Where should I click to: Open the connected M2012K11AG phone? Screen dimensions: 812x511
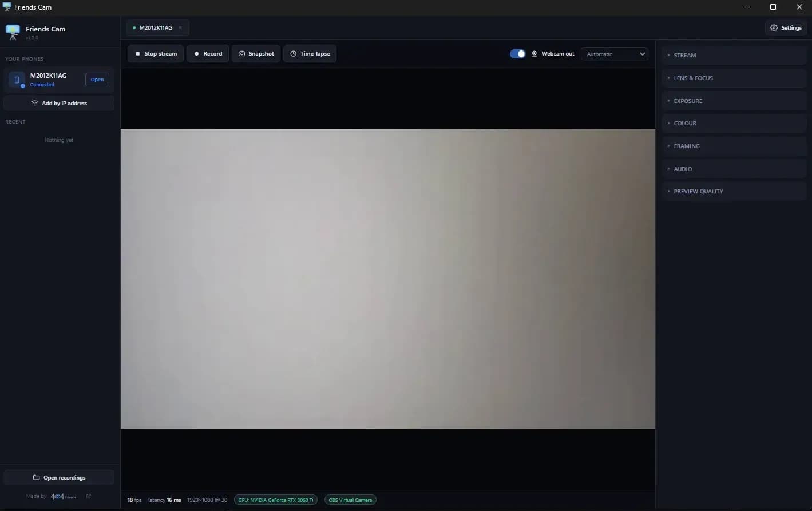(x=97, y=80)
